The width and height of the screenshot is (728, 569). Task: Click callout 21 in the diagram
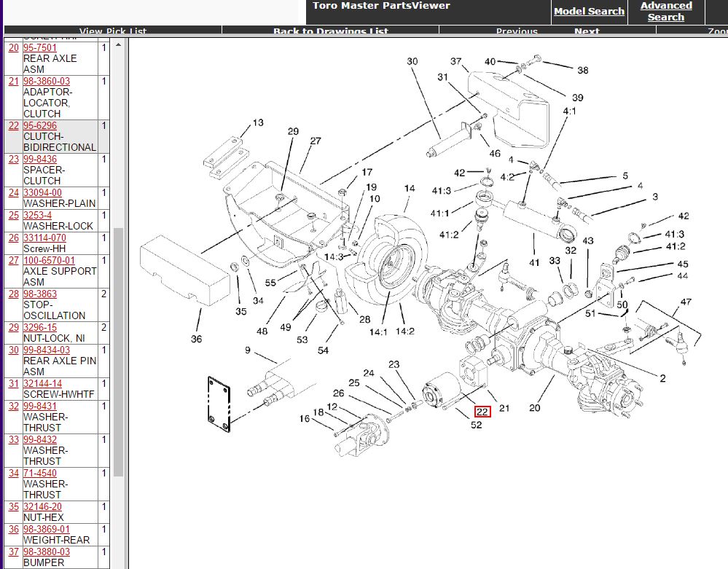(504, 408)
